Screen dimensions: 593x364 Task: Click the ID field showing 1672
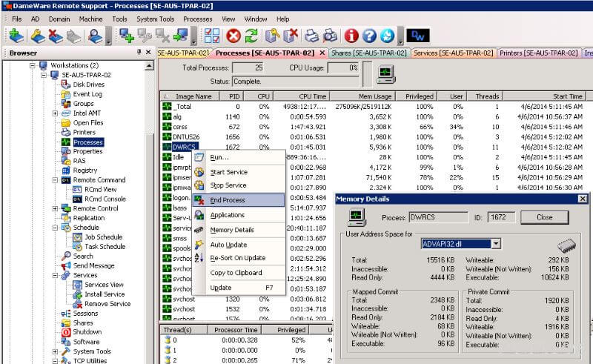pos(501,217)
